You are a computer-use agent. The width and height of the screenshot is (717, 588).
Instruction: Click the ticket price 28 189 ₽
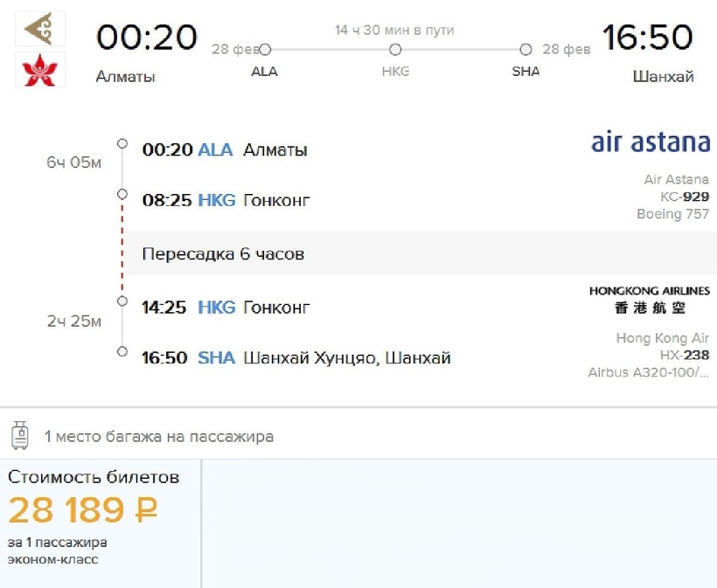coord(83,510)
